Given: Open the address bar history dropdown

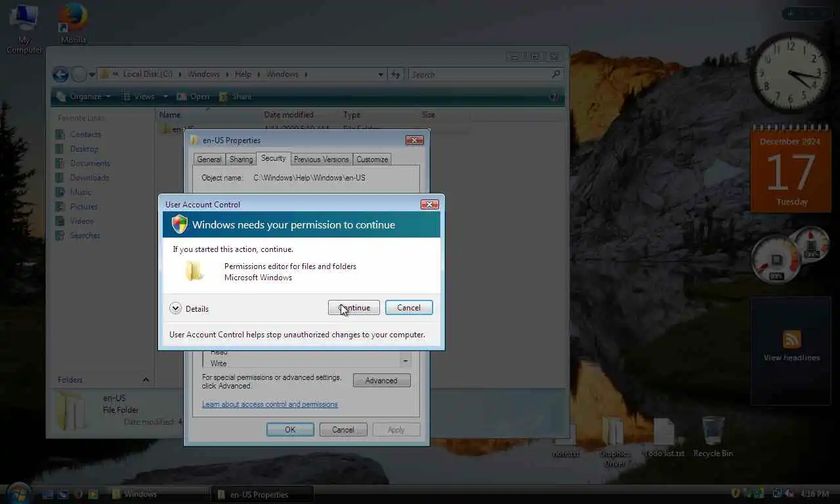Looking at the screenshot, I should pos(381,75).
